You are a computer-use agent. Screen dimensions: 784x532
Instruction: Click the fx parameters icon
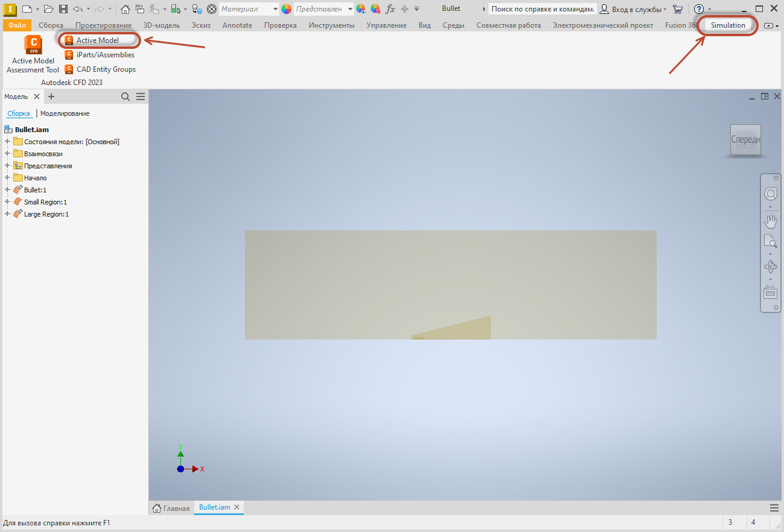[x=390, y=9]
